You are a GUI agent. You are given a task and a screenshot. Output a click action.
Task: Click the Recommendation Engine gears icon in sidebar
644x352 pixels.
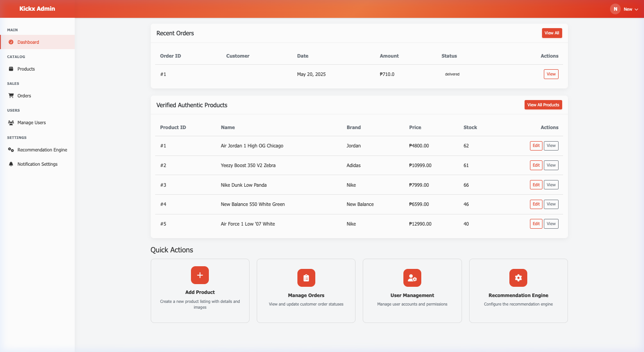[11, 150]
